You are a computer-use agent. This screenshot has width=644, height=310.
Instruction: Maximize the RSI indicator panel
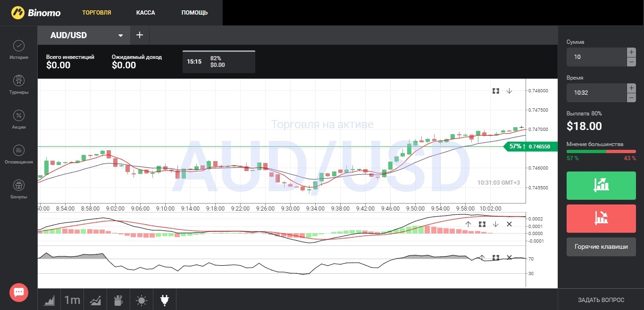496,257
